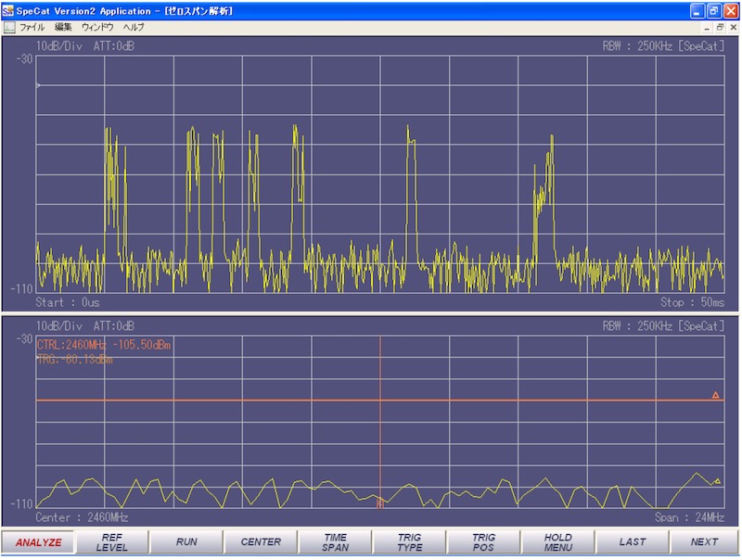Minimize the SpeCat application window
This screenshot has width=742, height=560.
click(697, 11)
